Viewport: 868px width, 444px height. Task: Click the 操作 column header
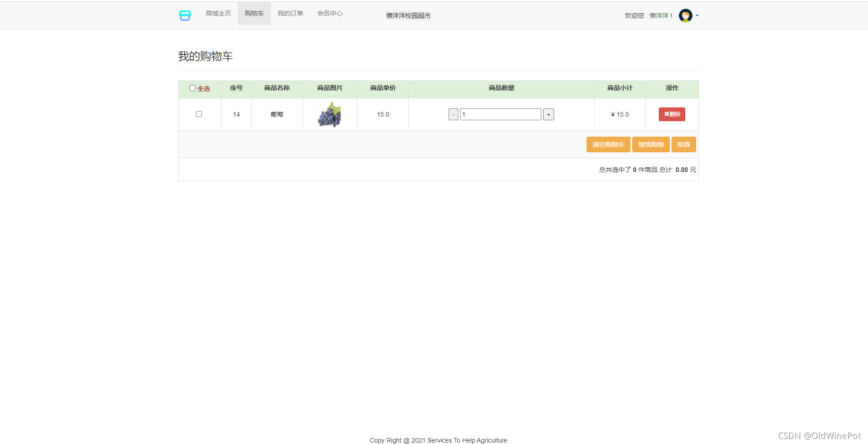coord(672,88)
